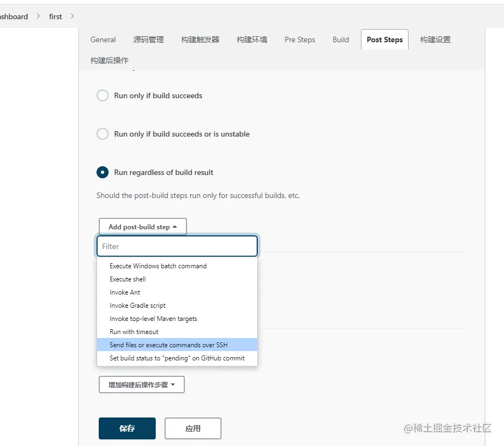Focus the Filter input field
The height and width of the screenshot is (446, 504).
click(177, 246)
